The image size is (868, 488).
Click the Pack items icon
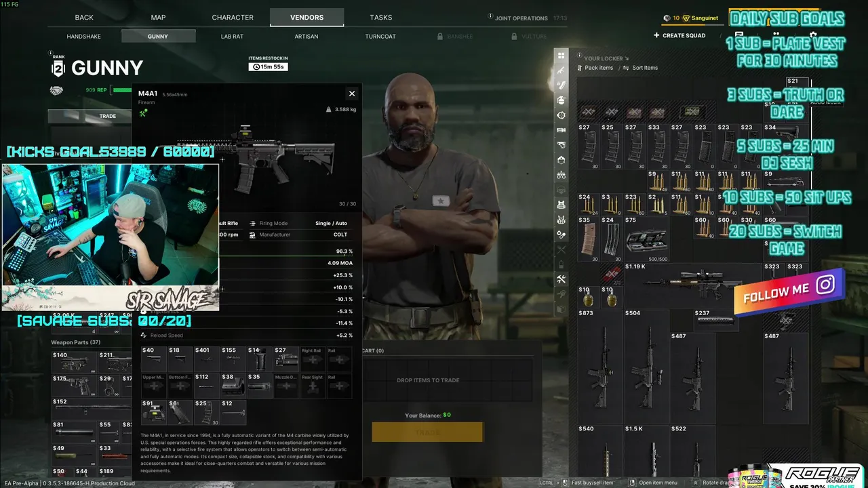[x=580, y=68]
